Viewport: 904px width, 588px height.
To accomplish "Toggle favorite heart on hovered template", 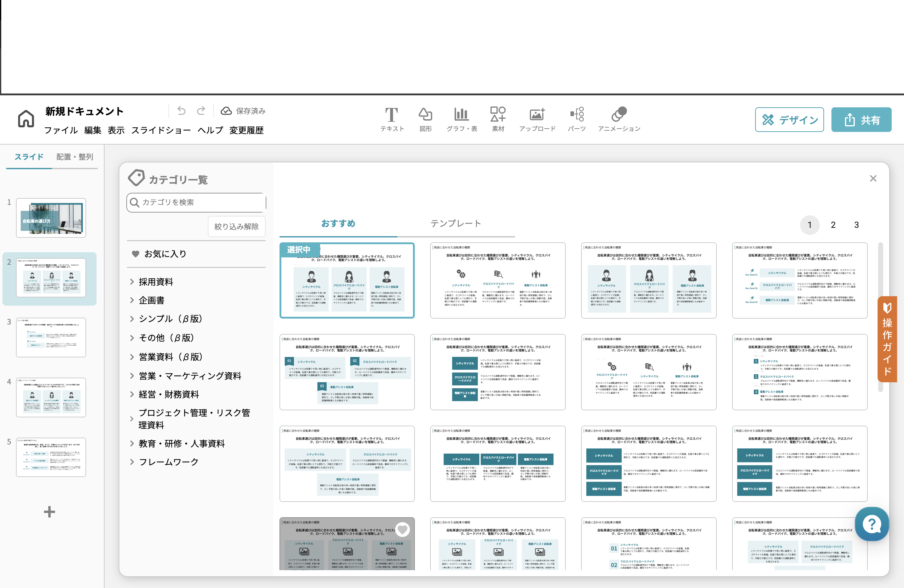I will click(402, 529).
